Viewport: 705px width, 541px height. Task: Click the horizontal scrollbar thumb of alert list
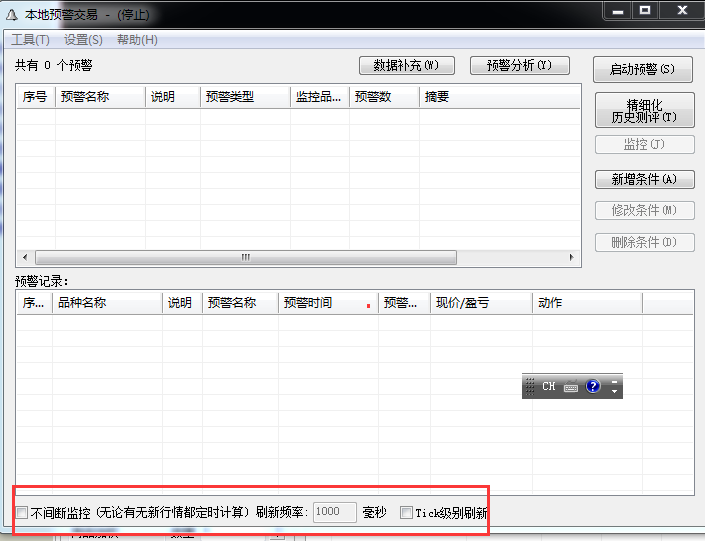click(x=245, y=257)
